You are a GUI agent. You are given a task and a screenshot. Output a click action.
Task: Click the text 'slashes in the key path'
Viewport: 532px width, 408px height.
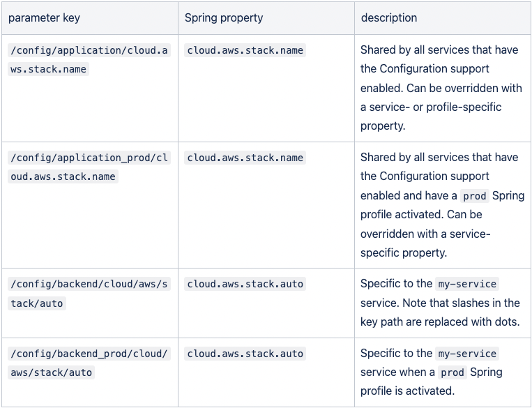[x=440, y=312]
